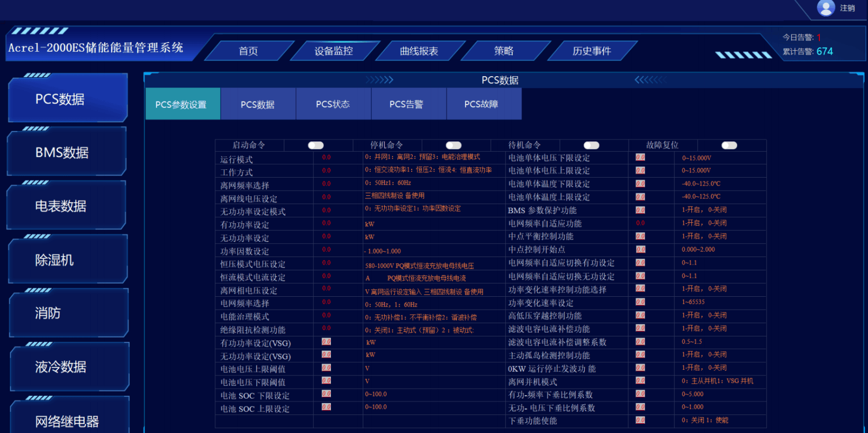Open the 设备监控 tab
Screen dimensions: 868x433
pyautogui.click(x=334, y=51)
